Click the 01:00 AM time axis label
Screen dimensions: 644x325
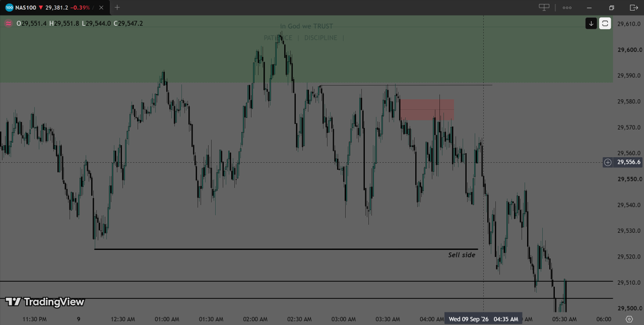pos(167,319)
